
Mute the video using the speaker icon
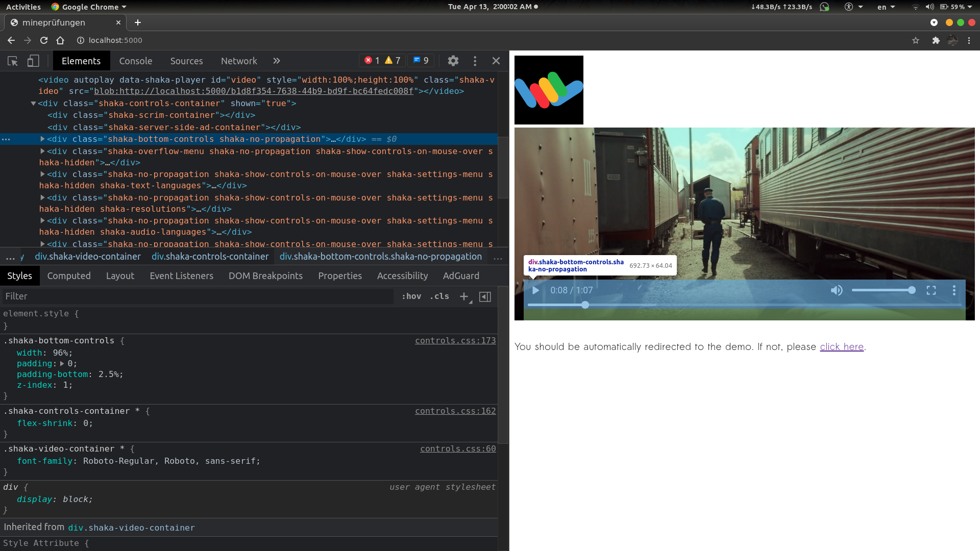[837, 290]
